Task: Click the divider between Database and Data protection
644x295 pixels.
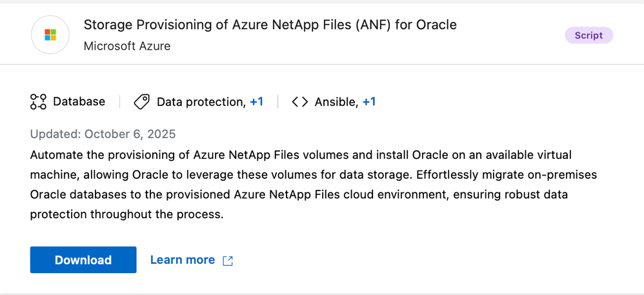Action: [x=120, y=102]
